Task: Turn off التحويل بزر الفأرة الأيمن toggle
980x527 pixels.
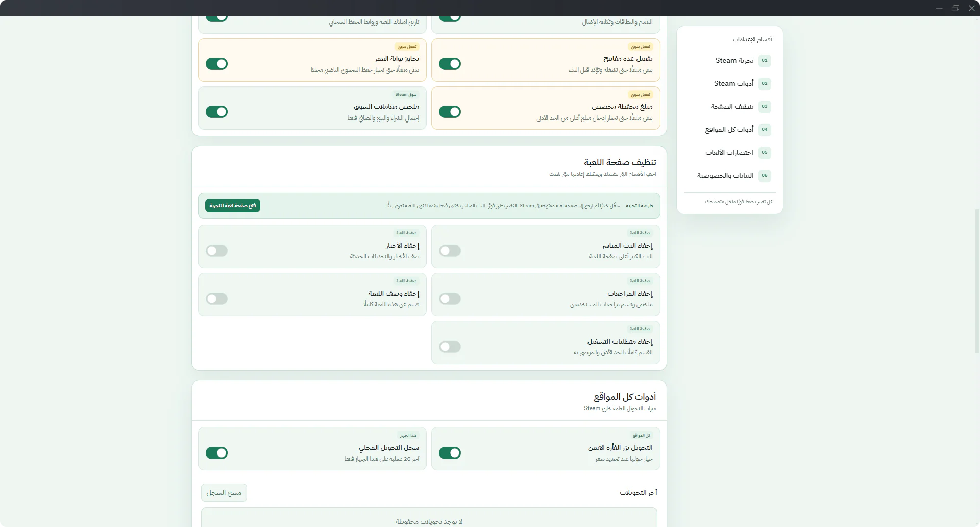Action: coord(450,453)
